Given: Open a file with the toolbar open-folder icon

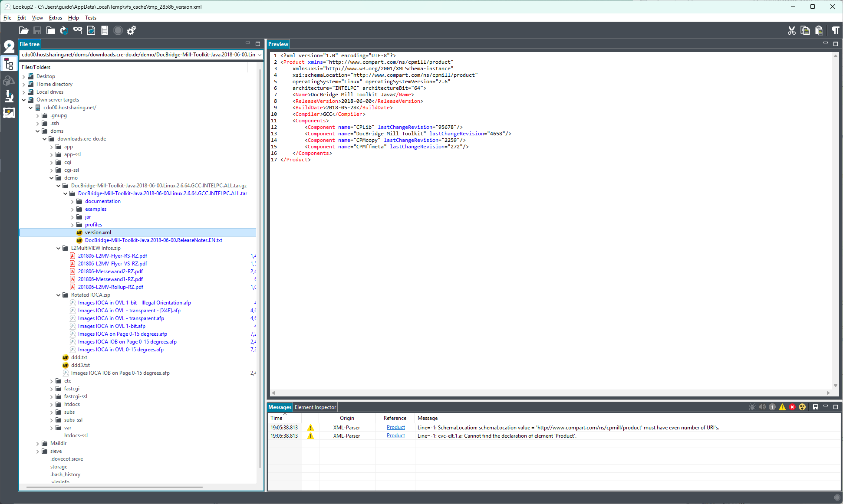Looking at the screenshot, I should 23,30.
